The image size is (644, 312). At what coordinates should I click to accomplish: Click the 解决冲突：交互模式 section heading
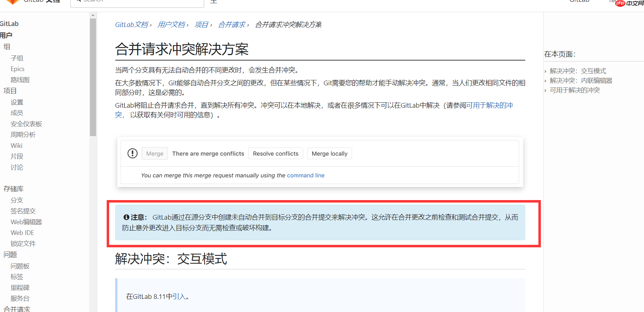click(171, 259)
